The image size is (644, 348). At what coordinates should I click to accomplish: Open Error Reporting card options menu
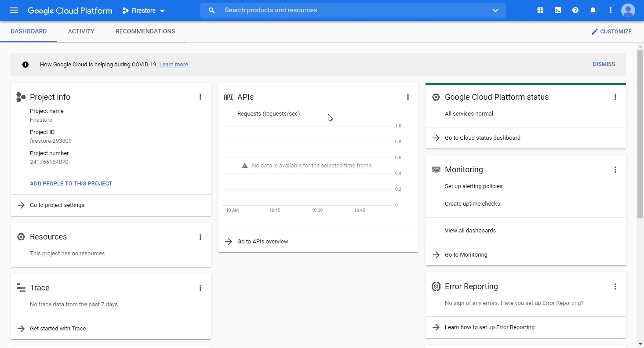pos(615,286)
